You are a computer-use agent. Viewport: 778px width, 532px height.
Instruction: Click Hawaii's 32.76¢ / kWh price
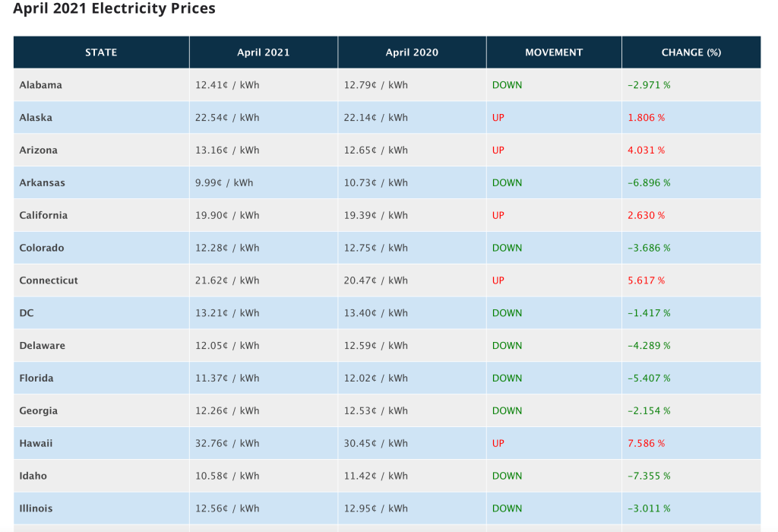pyautogui.click(x=227, y=444)
